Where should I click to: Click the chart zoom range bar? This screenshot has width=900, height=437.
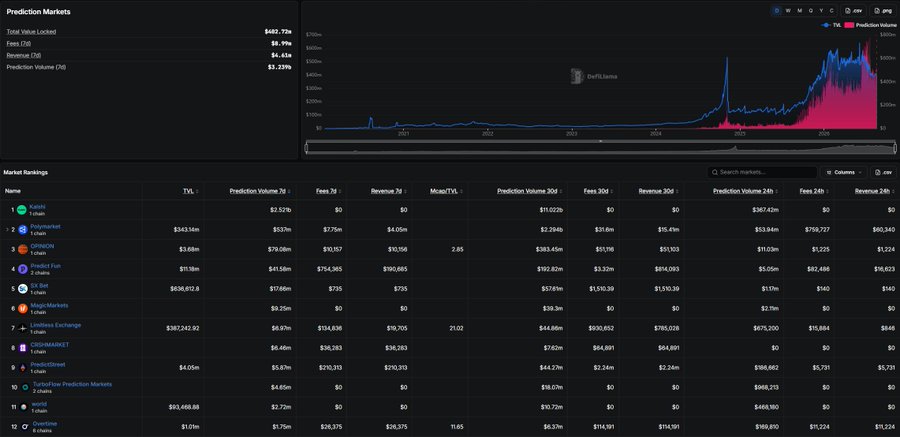tap(600, 148)
